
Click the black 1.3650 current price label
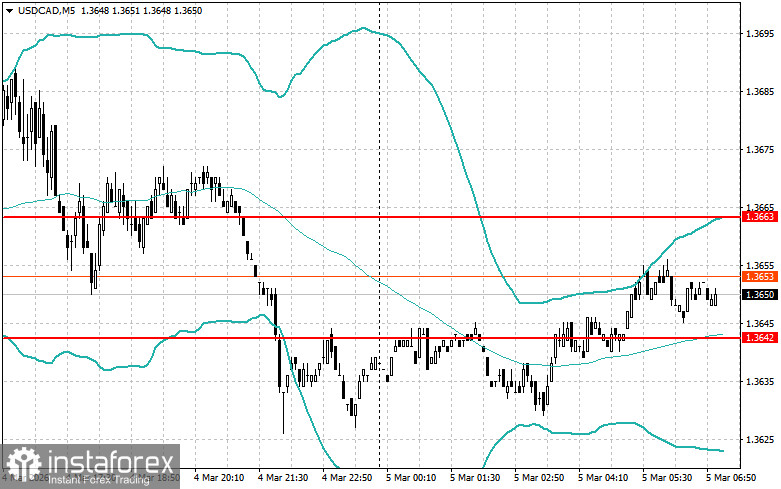tap(760, 294)
